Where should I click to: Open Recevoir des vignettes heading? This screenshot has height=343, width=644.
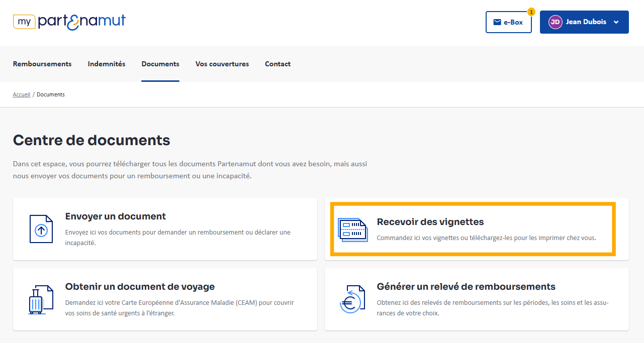coord(430,221)
